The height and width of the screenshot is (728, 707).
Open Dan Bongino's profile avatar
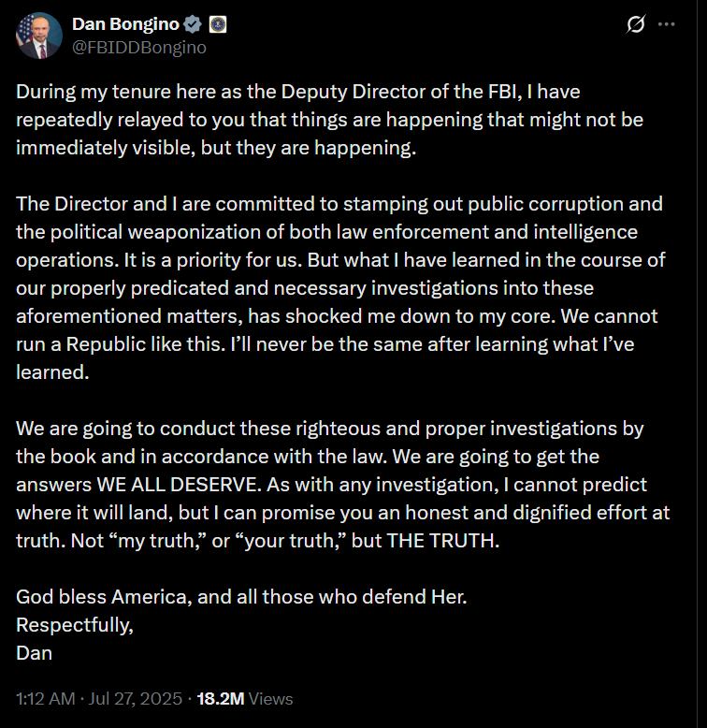(39, 36)
